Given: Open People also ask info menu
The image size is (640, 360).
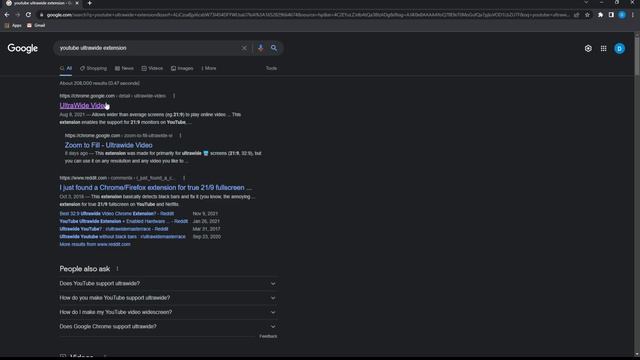Looking at the screenshot, I should (117, 269).
